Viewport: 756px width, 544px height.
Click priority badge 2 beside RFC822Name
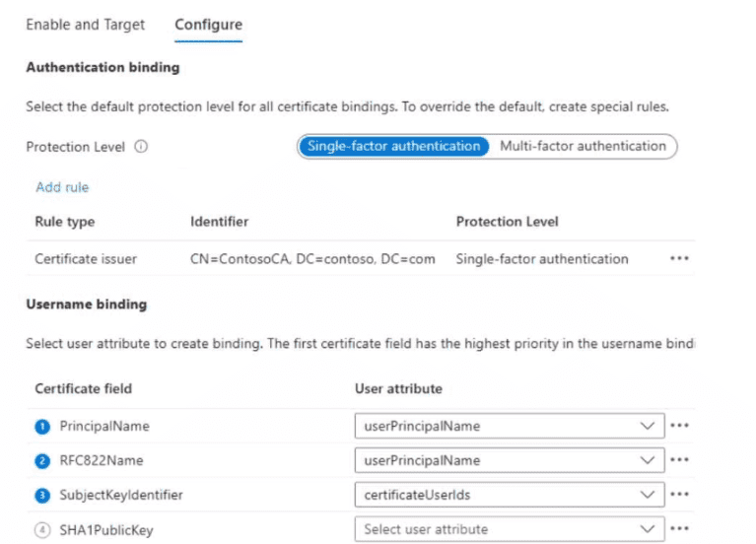click(x=42, y=460)
